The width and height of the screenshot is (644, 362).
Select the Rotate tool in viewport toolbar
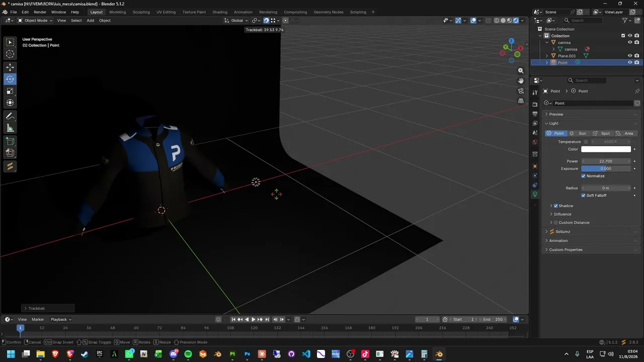coord(10,79)
